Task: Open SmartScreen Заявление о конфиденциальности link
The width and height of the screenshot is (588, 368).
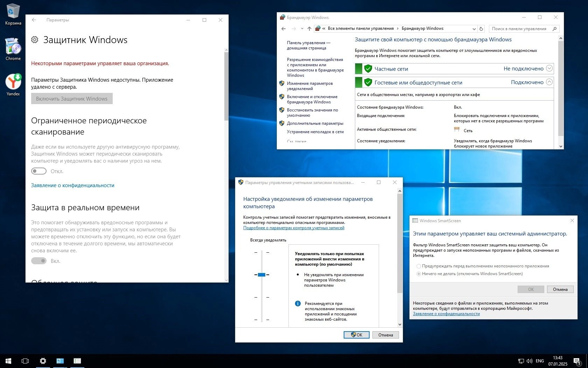Action: (446, 314)
